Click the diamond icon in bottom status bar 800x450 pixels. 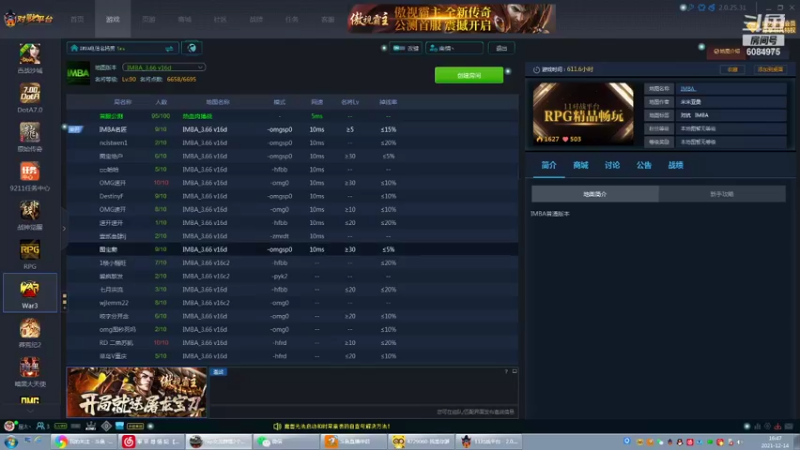pos(106,426)
